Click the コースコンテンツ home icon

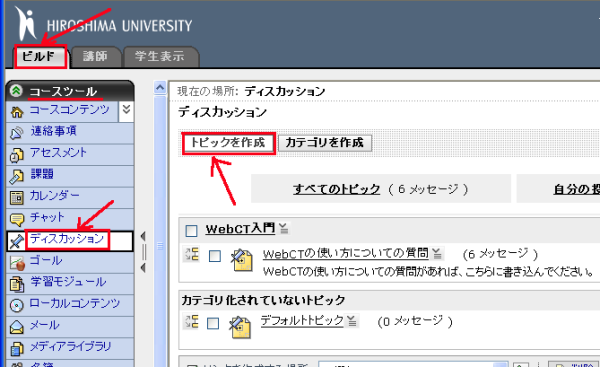pos(16,112)
